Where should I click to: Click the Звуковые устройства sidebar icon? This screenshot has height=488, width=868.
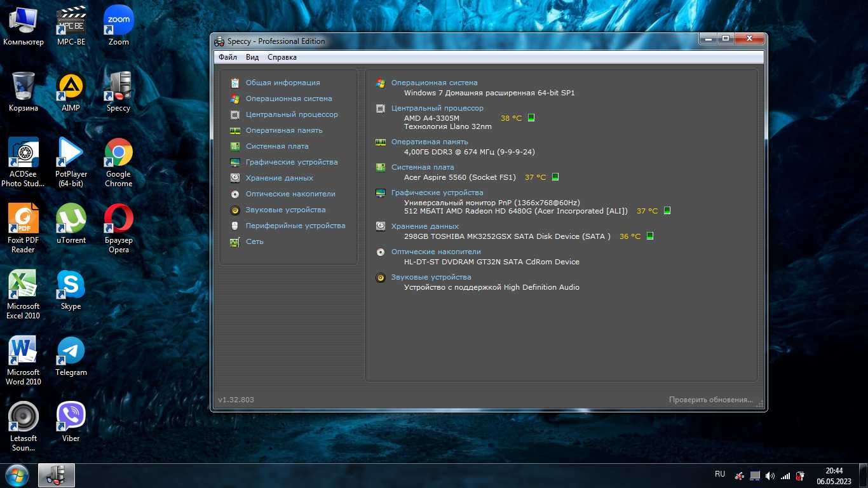point(235,210)
